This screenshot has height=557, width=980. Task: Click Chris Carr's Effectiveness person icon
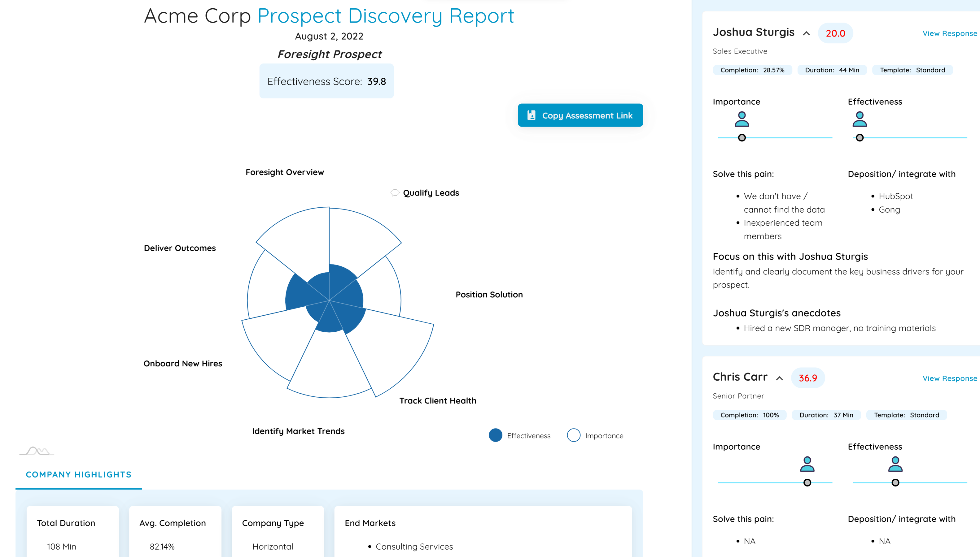895,464
